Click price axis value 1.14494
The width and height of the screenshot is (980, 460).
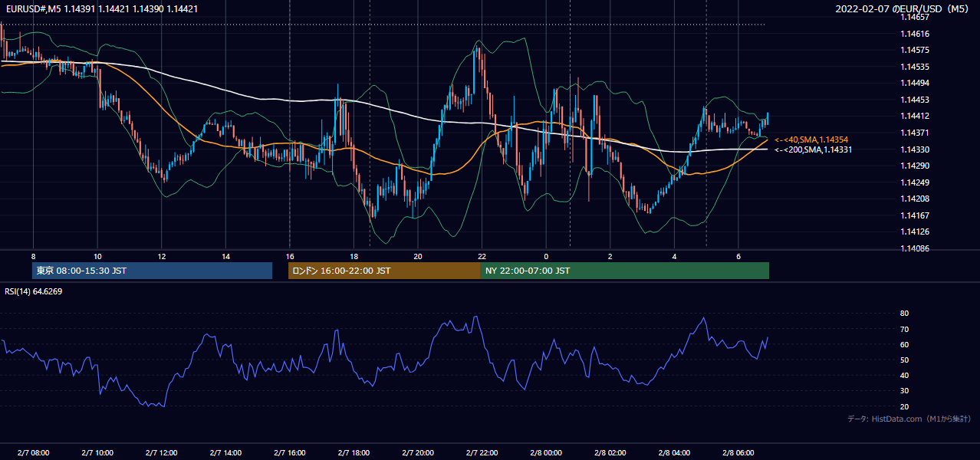pyautogui.click(x=914, y=83)
